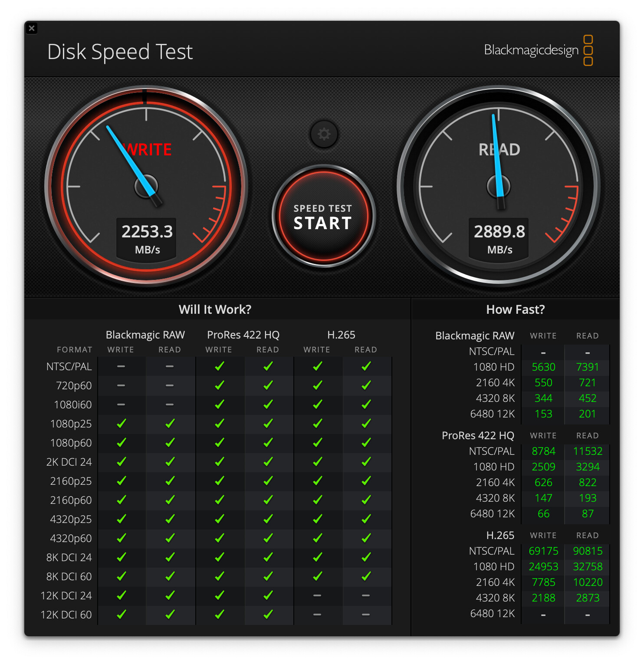The width and height of the screenshot is (644, 664).
Task: Click Blackmagic RAW write dash for 1080i60
Action: pyautogui.click(x=121, y=404)
